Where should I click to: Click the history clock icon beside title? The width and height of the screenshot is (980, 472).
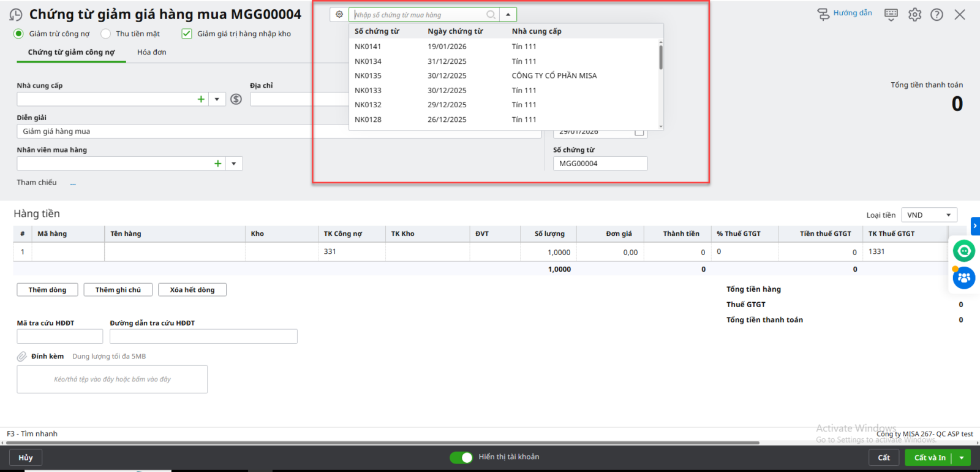[16, 15]
